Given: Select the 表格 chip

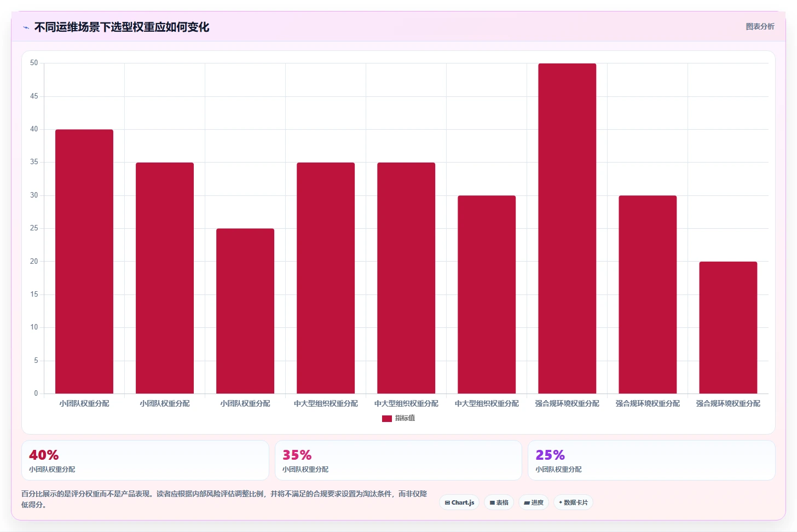Looking at the screenshot, I should coord(499,502).
